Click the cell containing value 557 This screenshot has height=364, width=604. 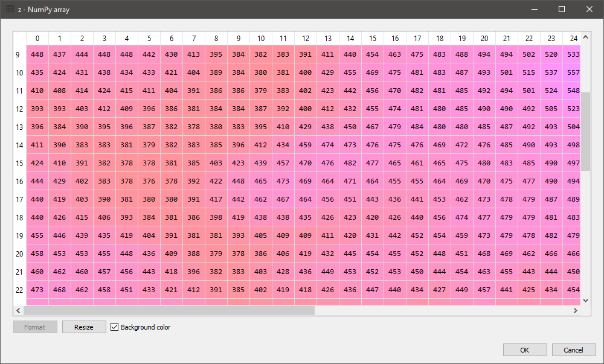click(x=573, y=72)
